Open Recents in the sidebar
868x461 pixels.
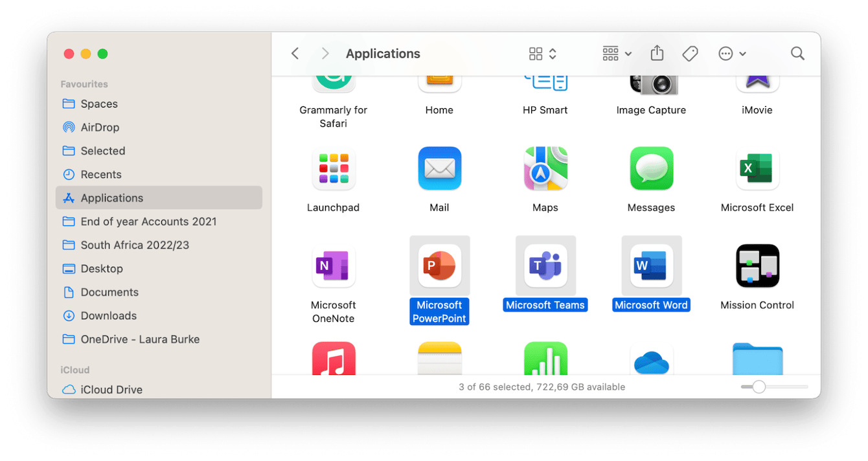click(x=159, y=174)
